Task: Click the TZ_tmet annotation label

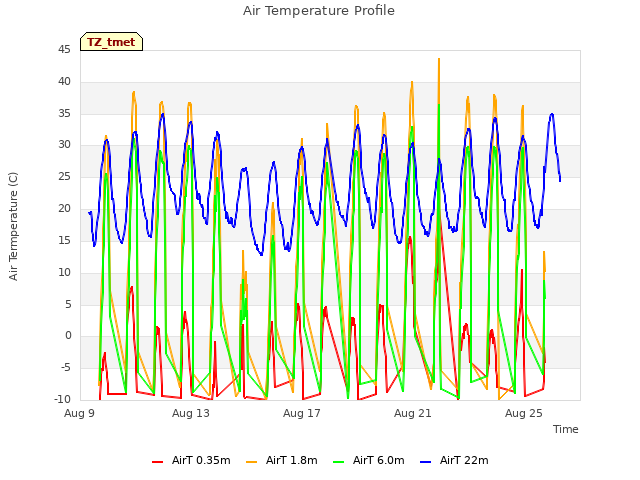Action: coord(111,42)
